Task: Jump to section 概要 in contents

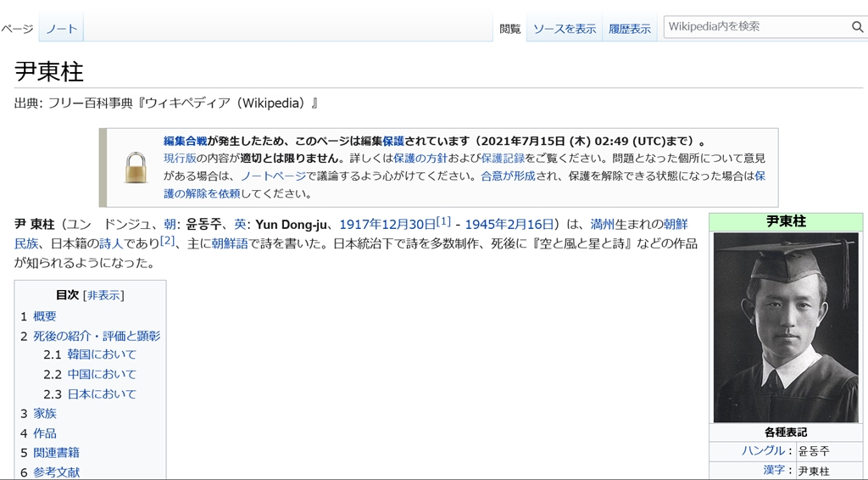Action: click(x=45, y=316)
